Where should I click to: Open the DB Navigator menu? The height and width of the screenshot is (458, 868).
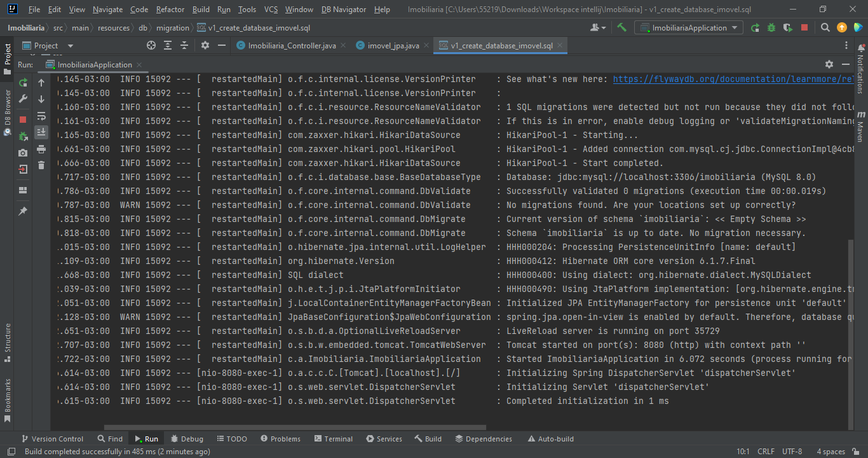(344, 10)
